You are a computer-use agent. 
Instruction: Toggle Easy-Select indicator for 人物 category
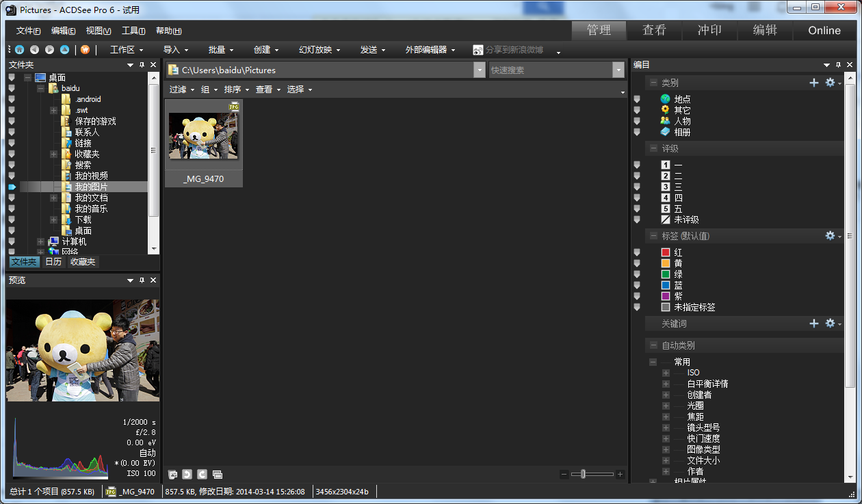point(637,121)
